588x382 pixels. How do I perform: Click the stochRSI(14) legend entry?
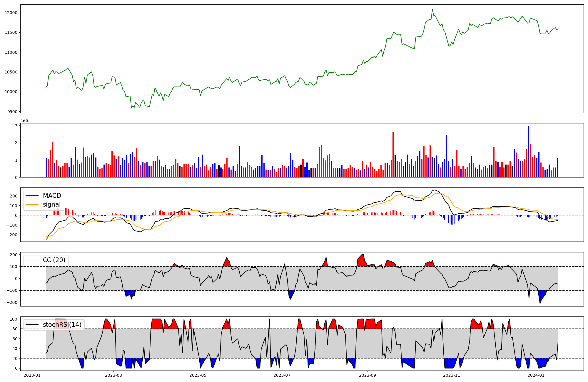tap(62, 325)
